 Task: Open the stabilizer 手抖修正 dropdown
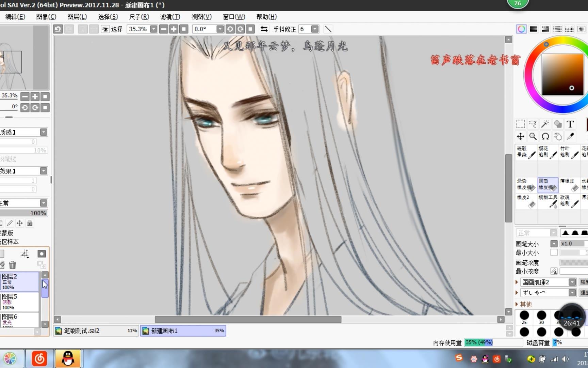pyautogui.click(x=315, y=29)
